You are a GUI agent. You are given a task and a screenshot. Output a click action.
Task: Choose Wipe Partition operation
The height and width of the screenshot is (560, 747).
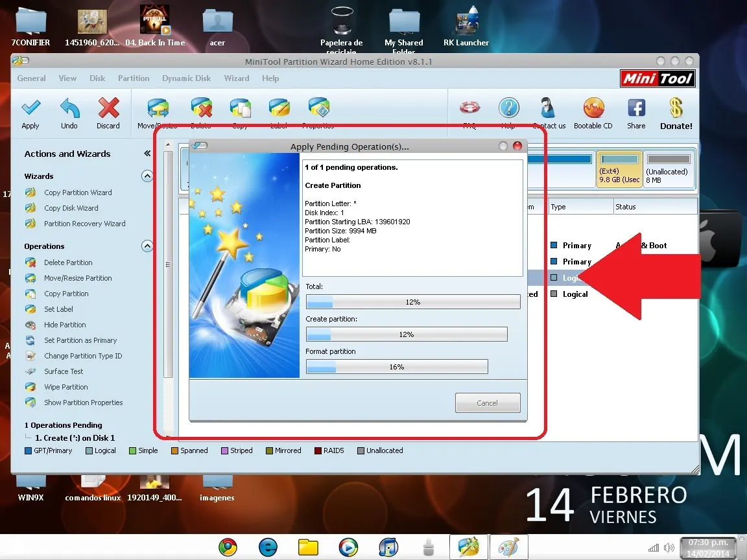pyautogui.click(x=65, y=387)
